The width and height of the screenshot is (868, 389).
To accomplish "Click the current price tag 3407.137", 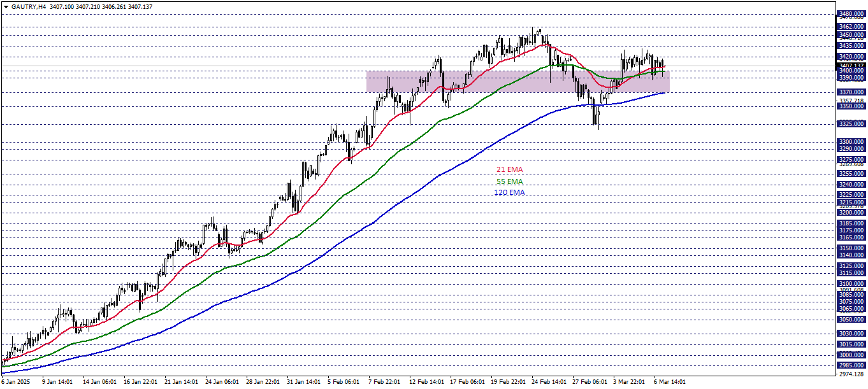I will coord(851,66).
